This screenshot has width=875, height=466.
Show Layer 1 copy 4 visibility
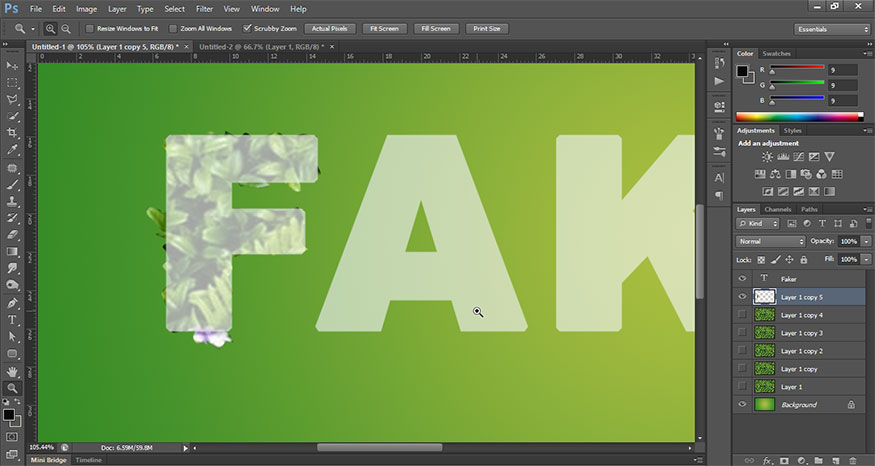(742, 315)
